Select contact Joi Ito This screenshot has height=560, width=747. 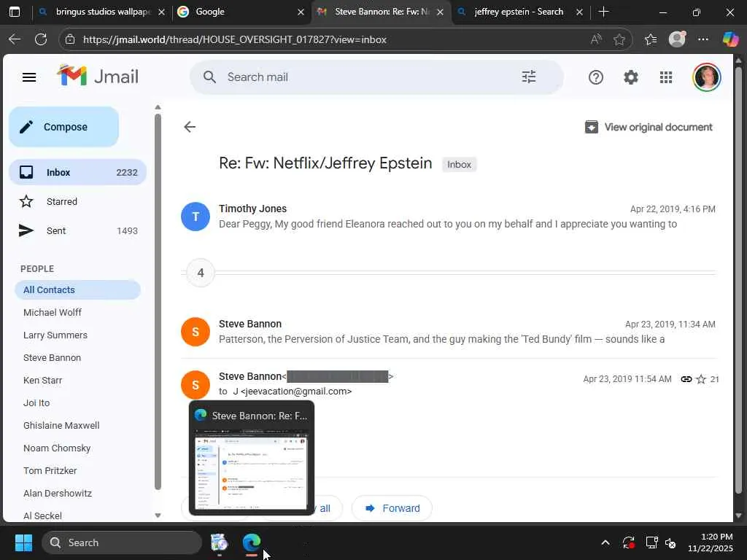coord(36,402)
